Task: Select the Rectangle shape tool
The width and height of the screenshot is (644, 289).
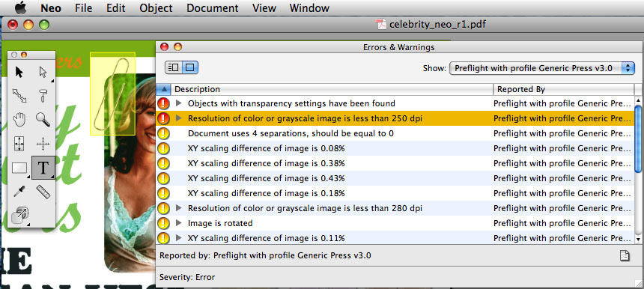Action: tap(19, 168)
